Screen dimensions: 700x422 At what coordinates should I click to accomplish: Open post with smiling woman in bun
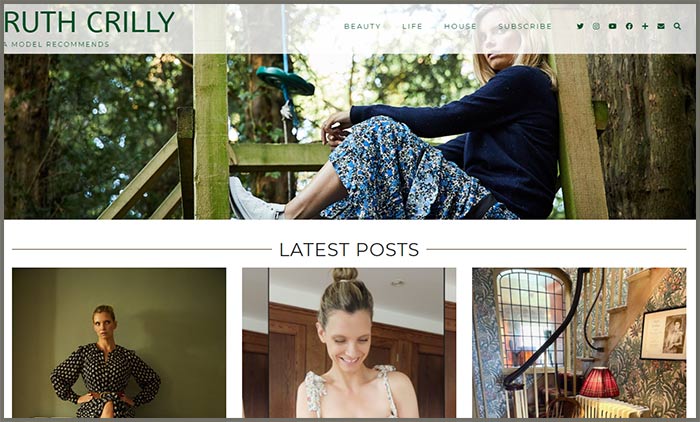click(x=349, y=343)
